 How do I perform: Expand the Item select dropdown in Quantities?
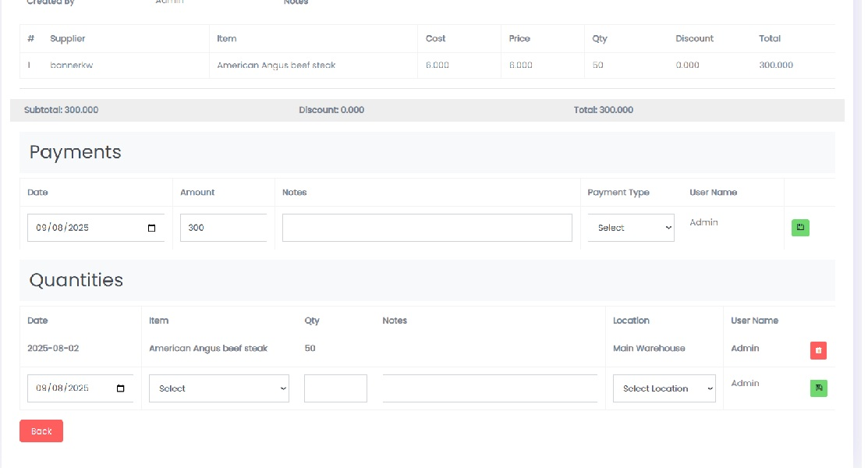click(x=218, y=388)
